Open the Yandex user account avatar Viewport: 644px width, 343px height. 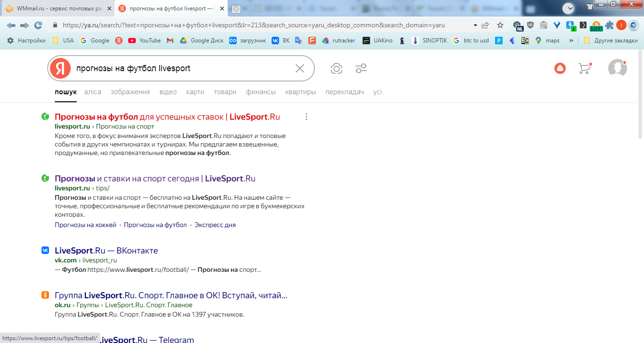pos(617,68)
